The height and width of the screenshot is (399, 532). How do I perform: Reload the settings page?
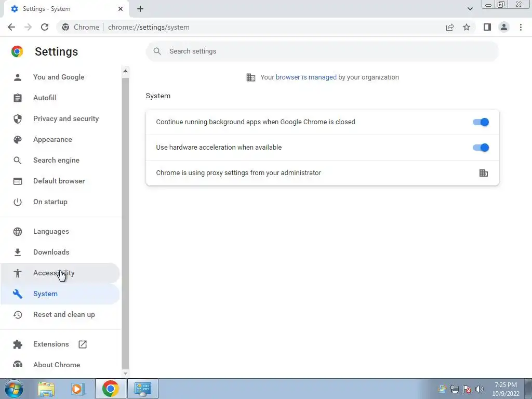pyautogui.click(x=45, y=27)
